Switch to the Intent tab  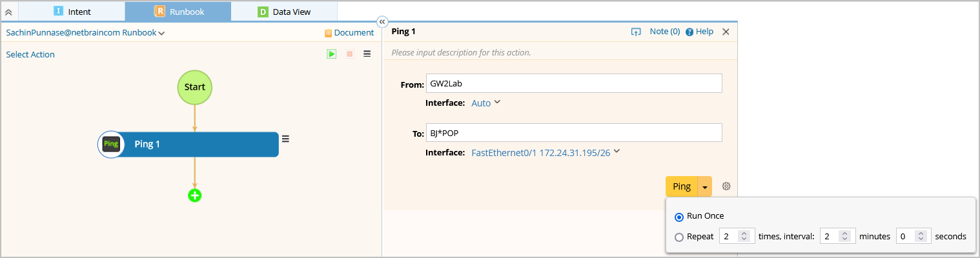[72, 11]
